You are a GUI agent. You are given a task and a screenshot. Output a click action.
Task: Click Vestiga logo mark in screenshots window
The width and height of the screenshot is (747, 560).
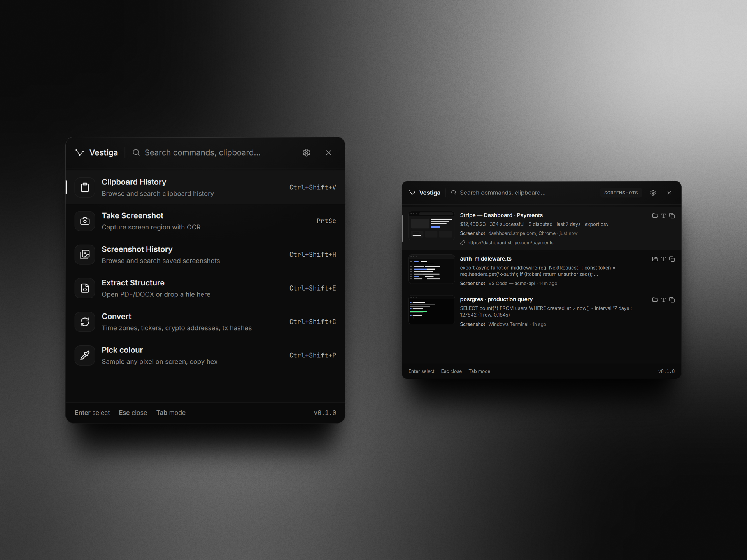(412, 192)
